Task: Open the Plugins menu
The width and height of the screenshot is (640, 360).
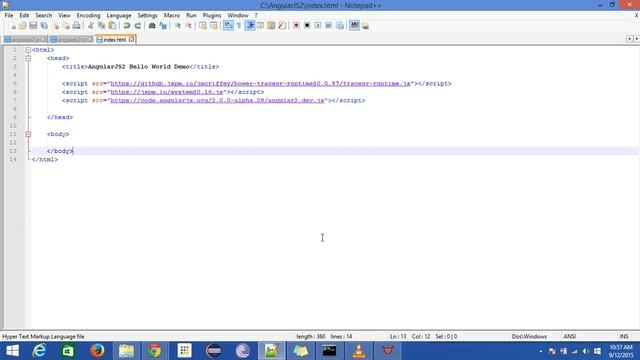Action: click(211, 16)
